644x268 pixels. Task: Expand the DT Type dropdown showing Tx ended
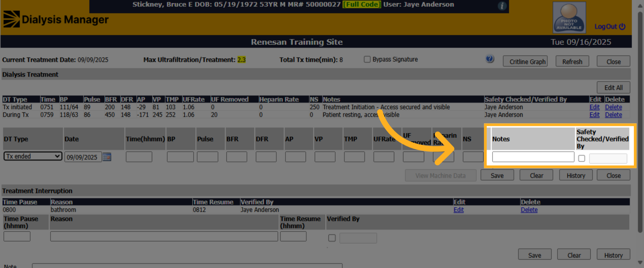[x=33, y=156]
